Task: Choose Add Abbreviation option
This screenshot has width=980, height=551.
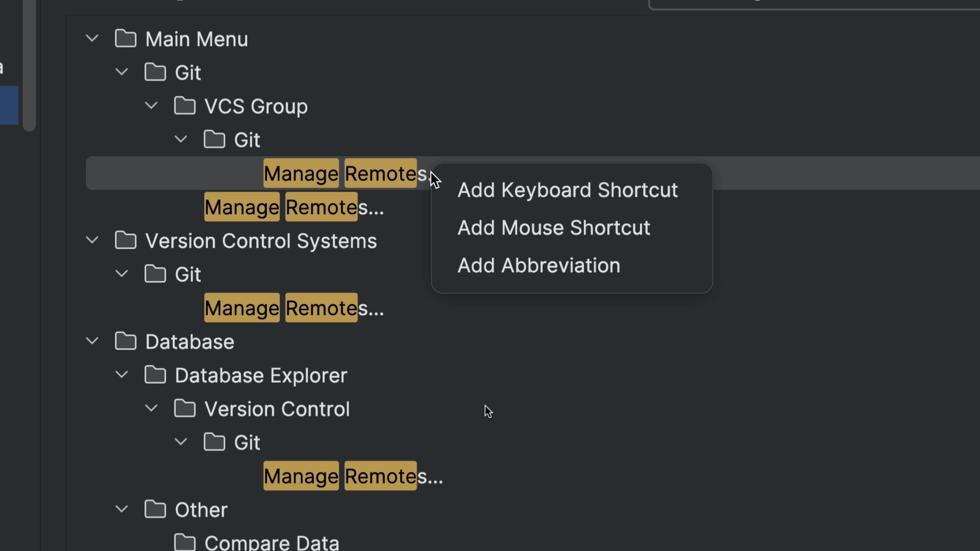Action: tap(538, 265)
